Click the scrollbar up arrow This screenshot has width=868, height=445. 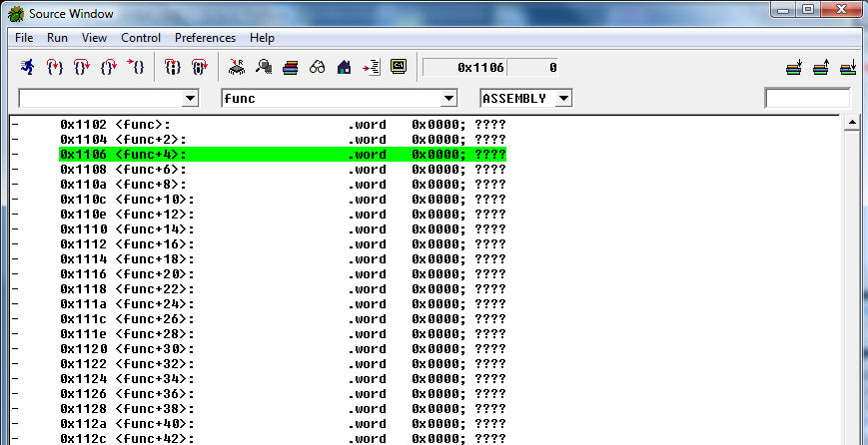[851, 124]
